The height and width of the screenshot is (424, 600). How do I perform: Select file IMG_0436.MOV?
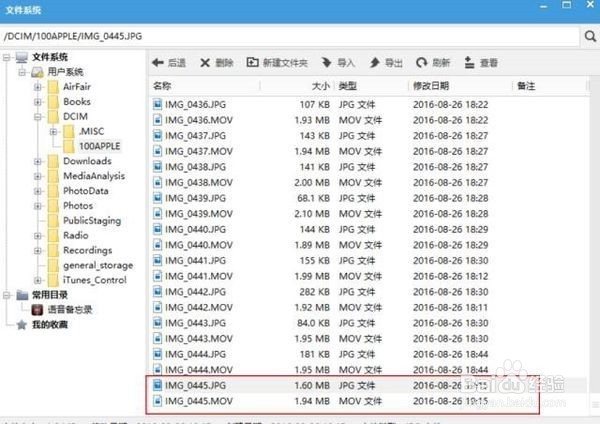[199, 120]
